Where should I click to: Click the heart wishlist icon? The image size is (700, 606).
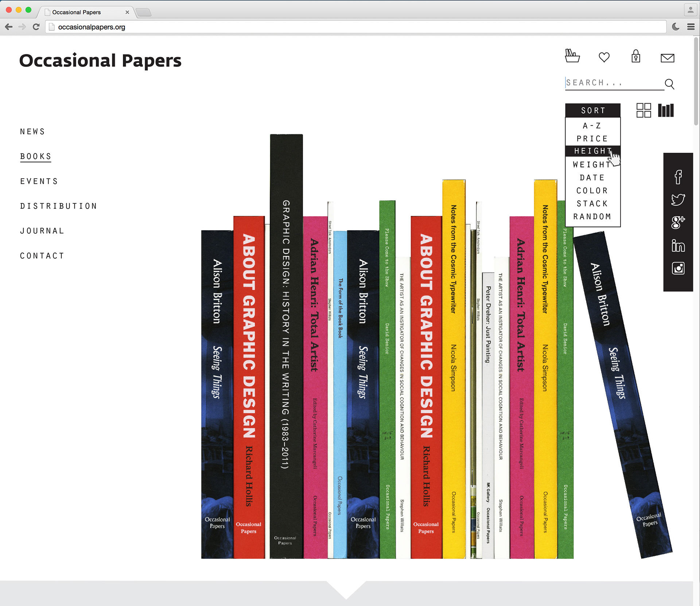coord(604,57)
